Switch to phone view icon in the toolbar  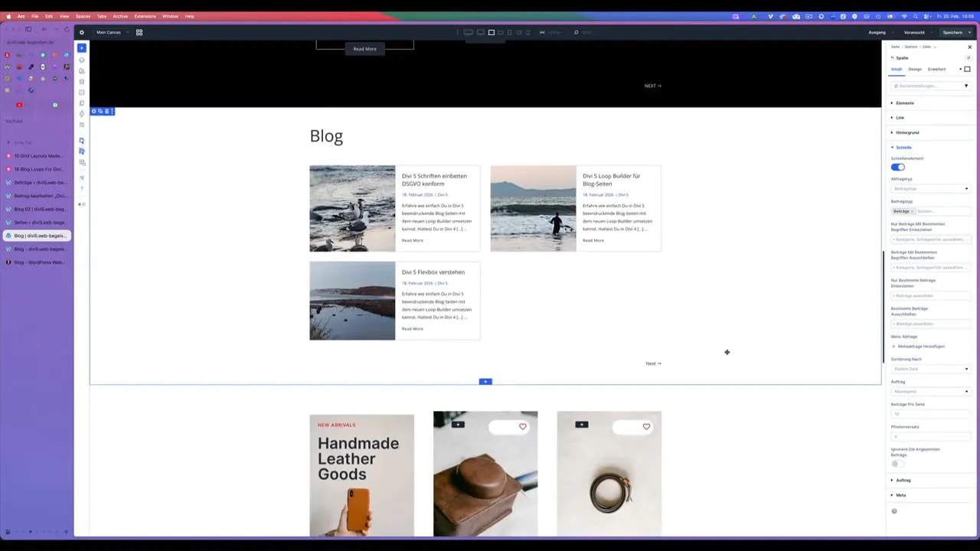click(528, 32)
